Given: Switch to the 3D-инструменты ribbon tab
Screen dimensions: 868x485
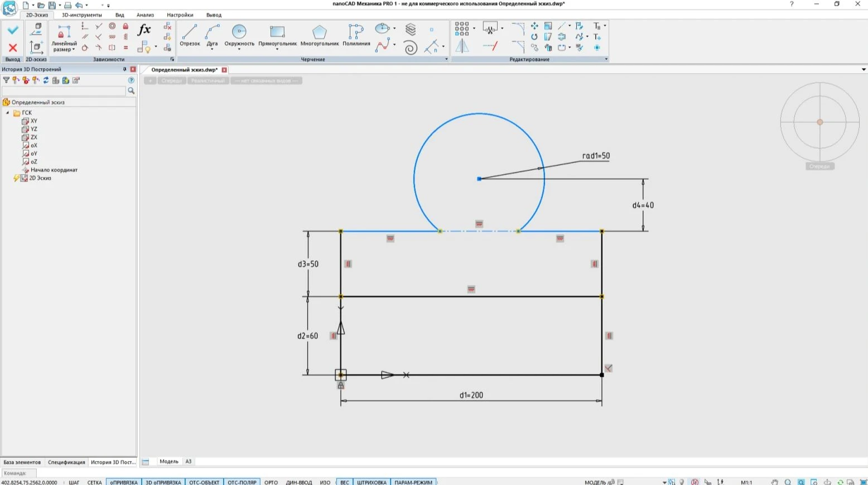Looking at the screenshot, I should [81, 15].
